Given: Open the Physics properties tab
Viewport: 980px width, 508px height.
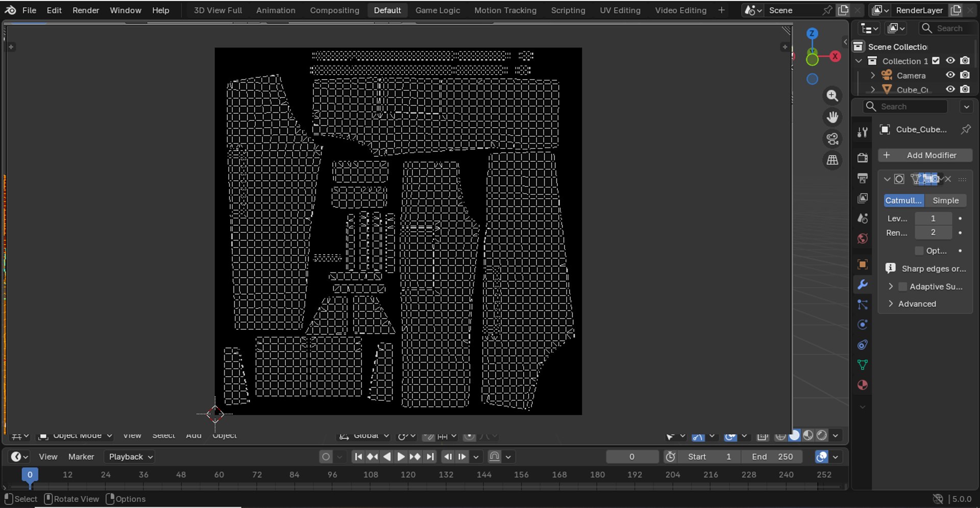Looking at the screenshot, I should [863, 325].
